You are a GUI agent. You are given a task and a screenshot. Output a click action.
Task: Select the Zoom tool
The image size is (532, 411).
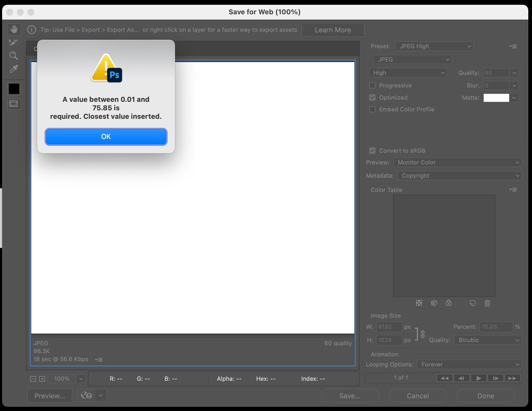click(x=14, y=56)
